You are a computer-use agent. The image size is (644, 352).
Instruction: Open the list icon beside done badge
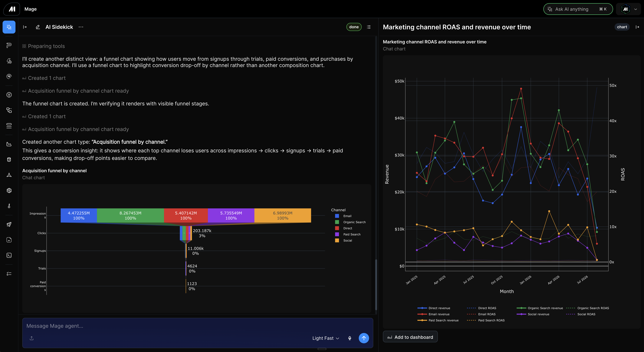(x=369, y=27)
